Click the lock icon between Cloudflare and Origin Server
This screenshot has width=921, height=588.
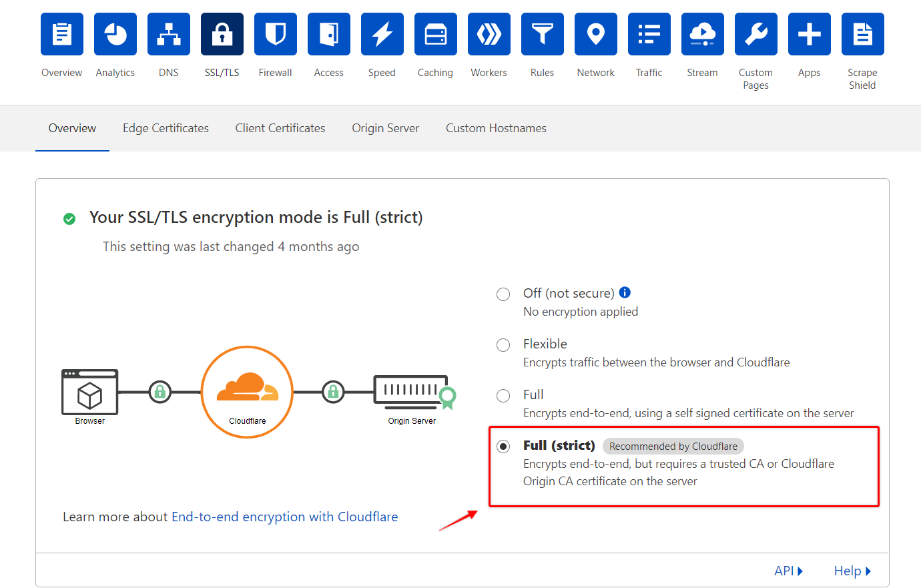coord(333,392)
